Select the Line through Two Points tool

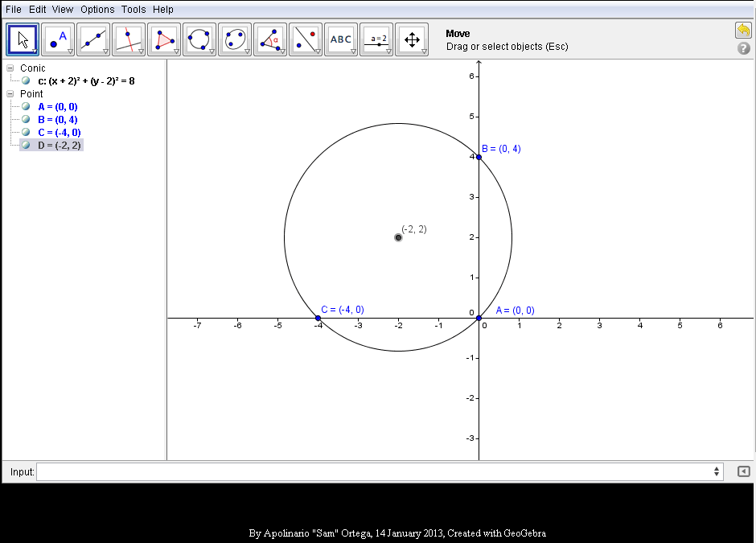pyautogui.click(x=92, y=38)
